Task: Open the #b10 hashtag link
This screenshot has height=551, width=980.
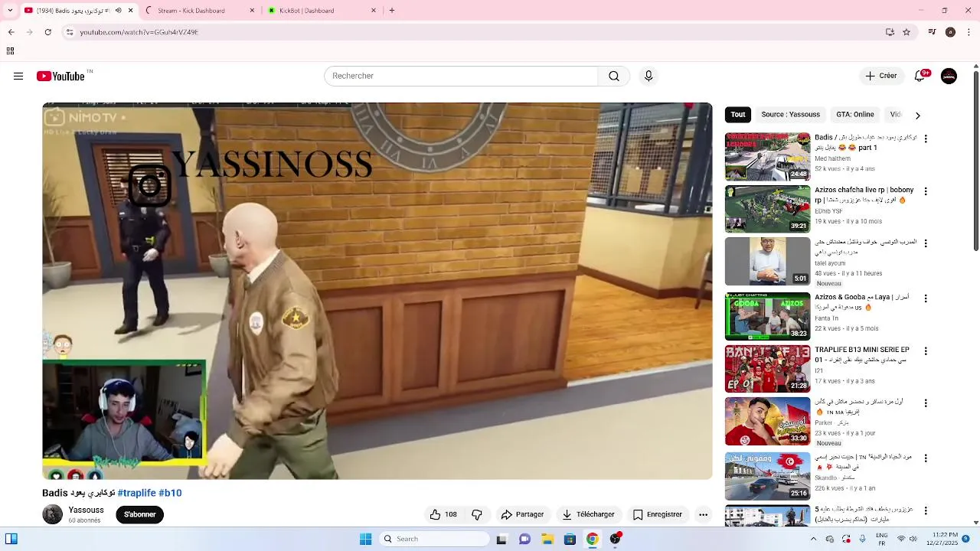Action: point(170,493)
